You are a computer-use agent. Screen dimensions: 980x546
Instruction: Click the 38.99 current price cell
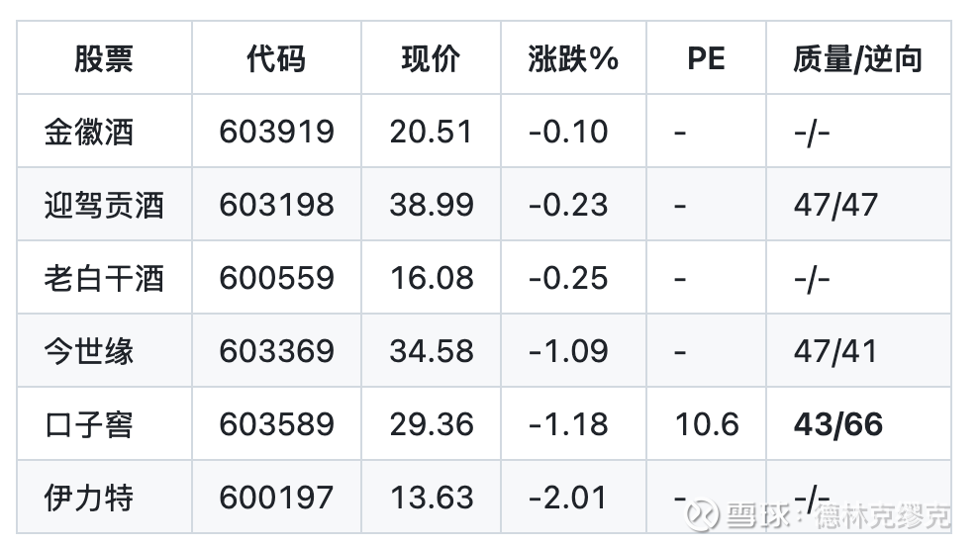431,205
